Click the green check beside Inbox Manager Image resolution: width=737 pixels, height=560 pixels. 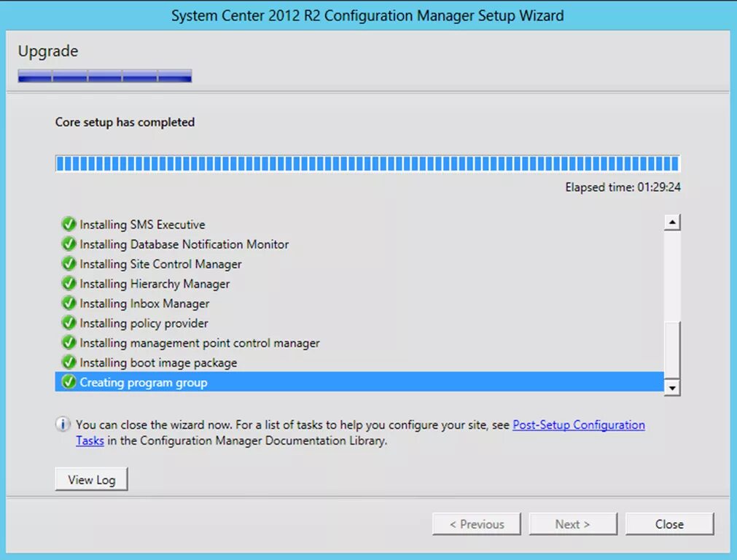tap(69, 303)
